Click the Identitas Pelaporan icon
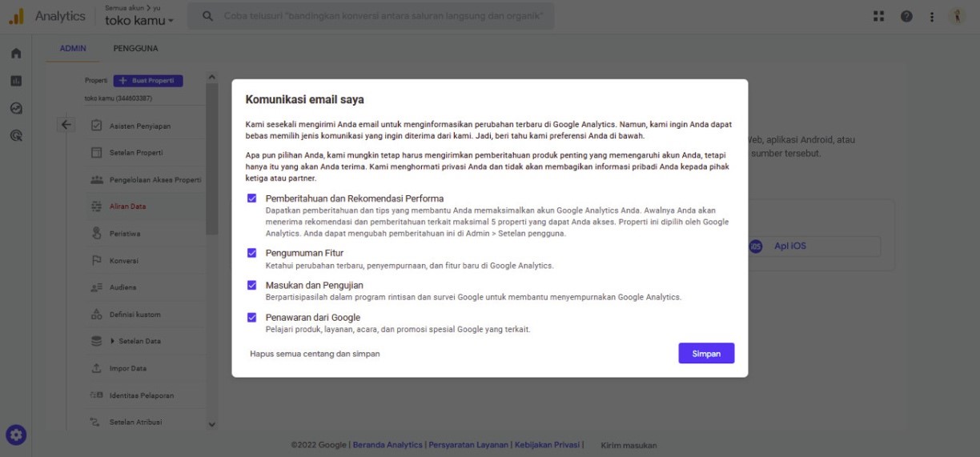Screen dimensions: 980x457 click(96, 395)
